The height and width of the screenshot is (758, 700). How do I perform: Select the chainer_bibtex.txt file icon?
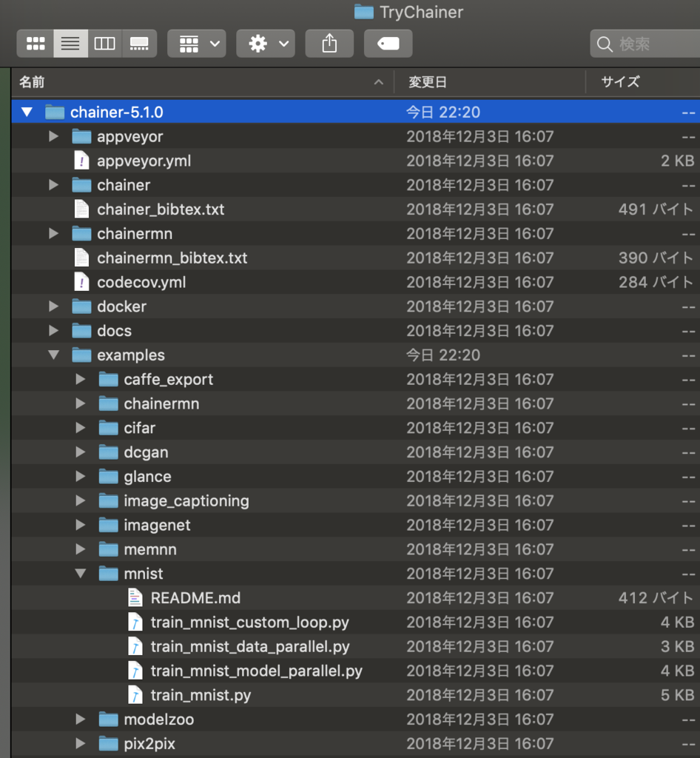coord(81,209)
